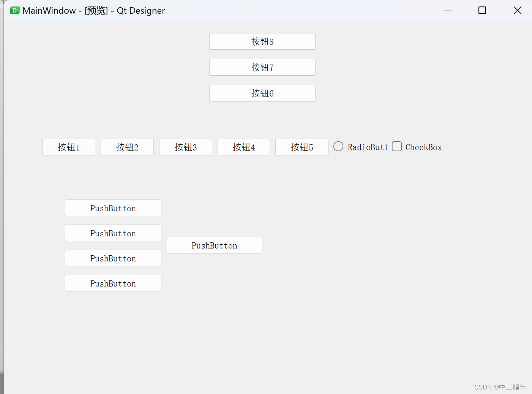Click on the 按钮3 button

[x=186, y=147]
